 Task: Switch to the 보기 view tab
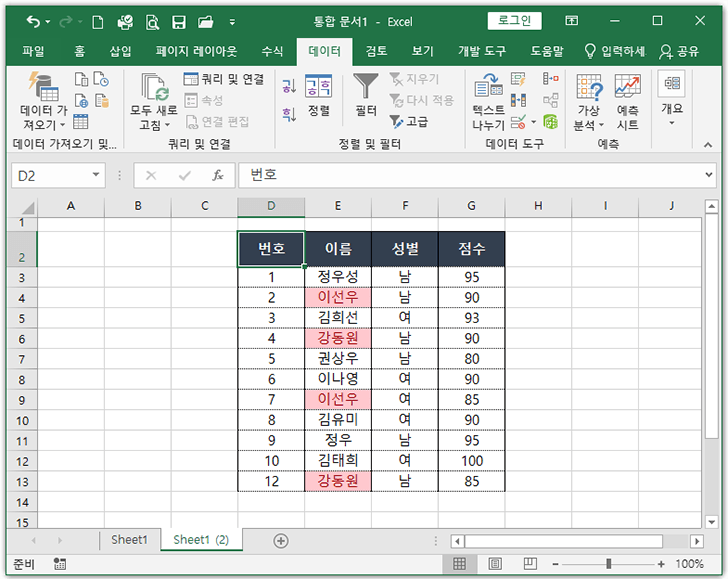pyautogui.click(x=422, y=51)
